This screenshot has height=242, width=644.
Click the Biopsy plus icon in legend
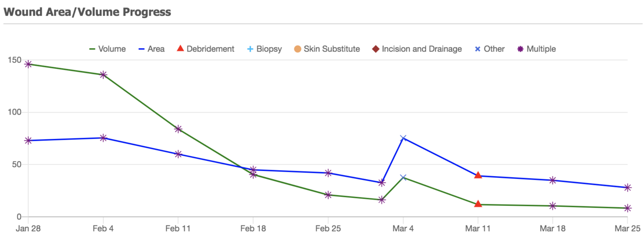click(250, 49)
